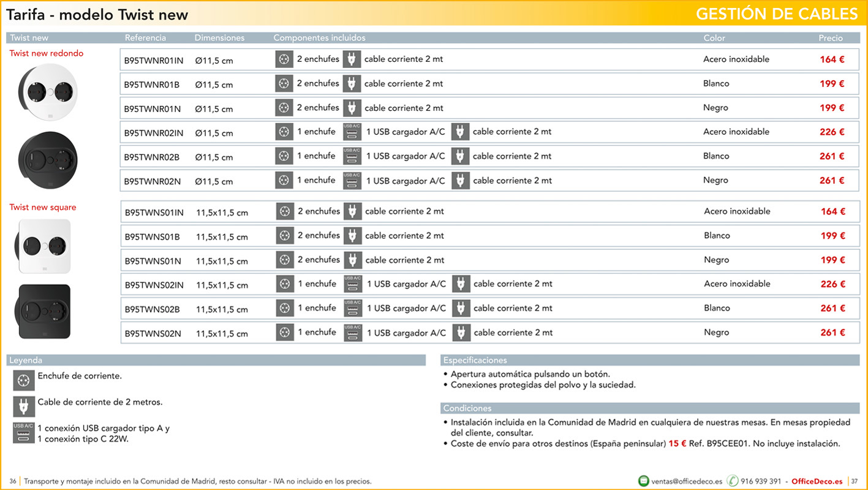Click the phone icon beside 916 939 391
Viewport: 868px width, 490px height.
click(732, 481)
